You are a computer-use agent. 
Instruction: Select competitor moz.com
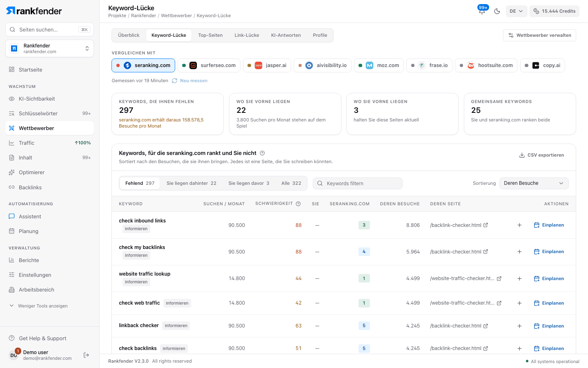[379, 65]
